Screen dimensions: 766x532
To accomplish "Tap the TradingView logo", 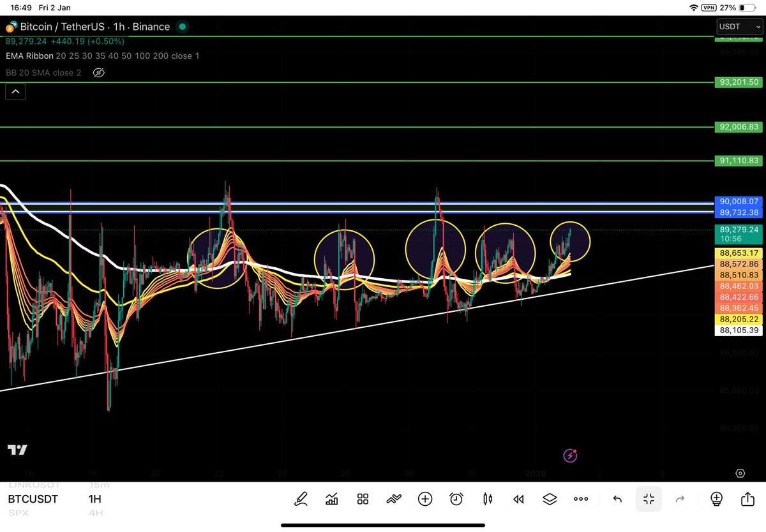I will click(x=17, y=450).
